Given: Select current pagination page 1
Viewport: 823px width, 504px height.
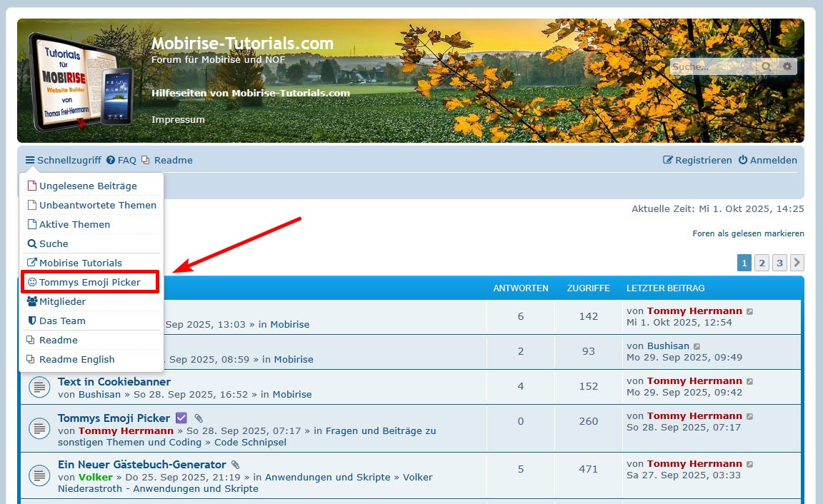Looking at the screenshot, I should (x=744, y=263).
